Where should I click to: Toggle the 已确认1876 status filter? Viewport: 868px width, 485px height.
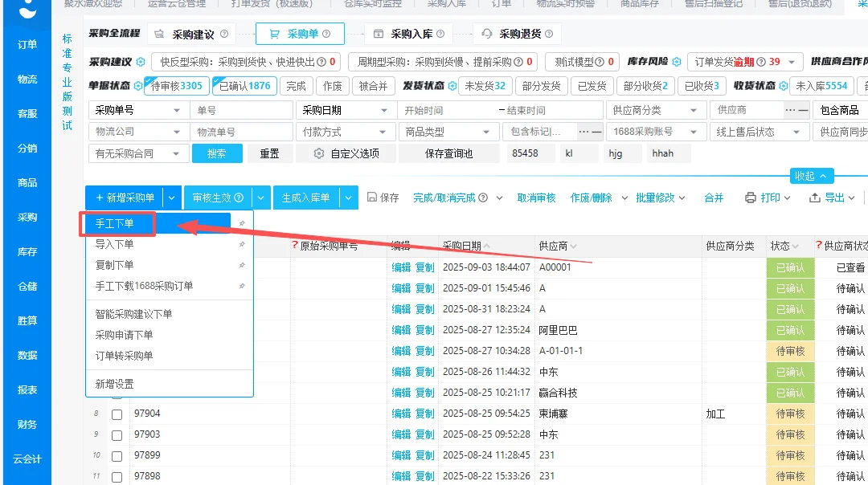coord(244,86)
